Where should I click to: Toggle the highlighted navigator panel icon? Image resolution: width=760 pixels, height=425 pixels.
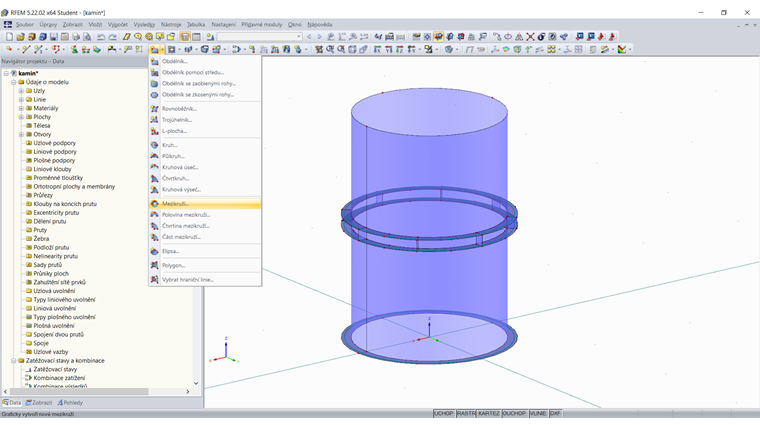point(185,37)
